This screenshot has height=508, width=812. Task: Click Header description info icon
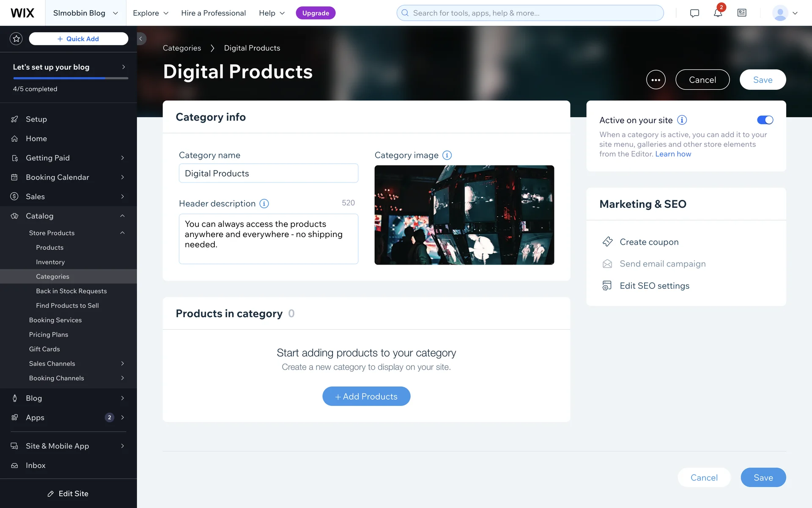tap(264, 204)
